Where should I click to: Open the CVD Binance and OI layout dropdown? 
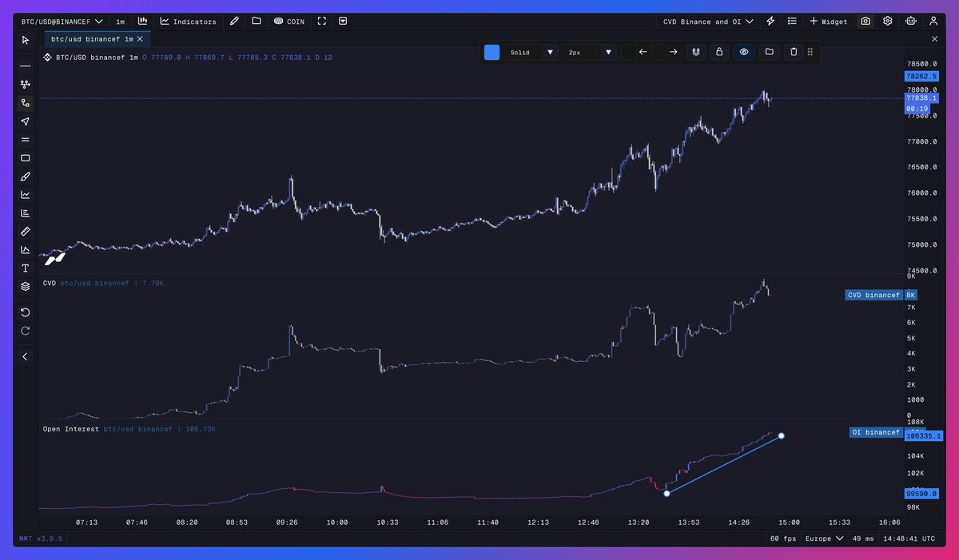pos(708,22)
